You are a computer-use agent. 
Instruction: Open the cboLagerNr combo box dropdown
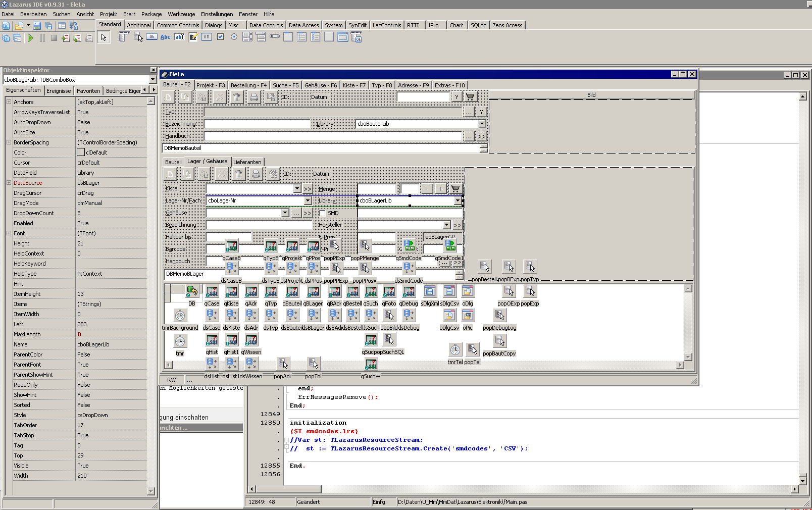(x=308, y=201)
